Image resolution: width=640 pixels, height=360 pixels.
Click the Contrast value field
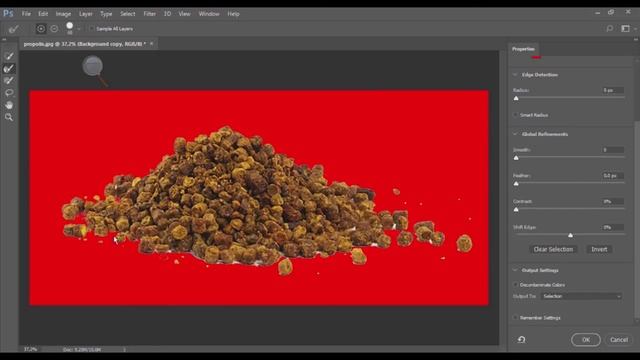pyautogui.click(x=613, y=201)
